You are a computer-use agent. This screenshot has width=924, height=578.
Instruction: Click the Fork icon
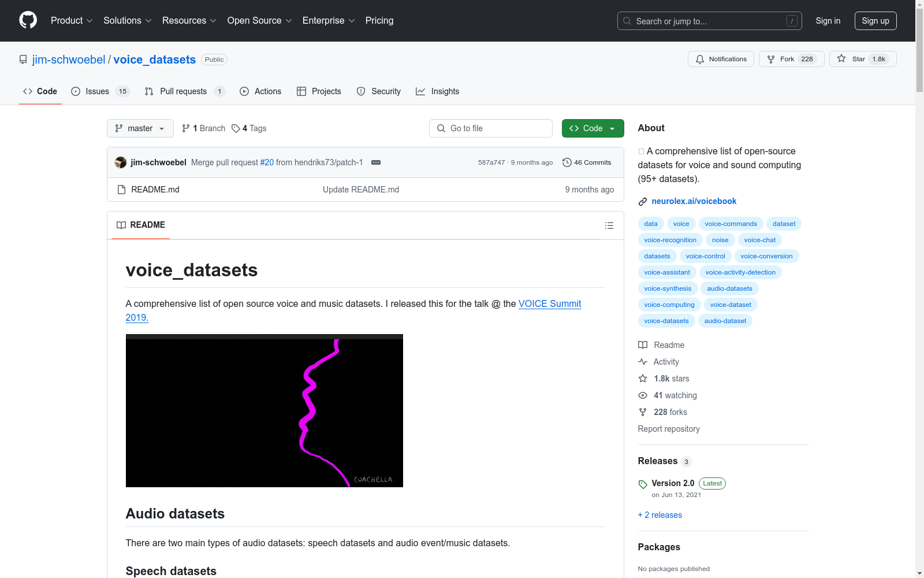[771, 59]
